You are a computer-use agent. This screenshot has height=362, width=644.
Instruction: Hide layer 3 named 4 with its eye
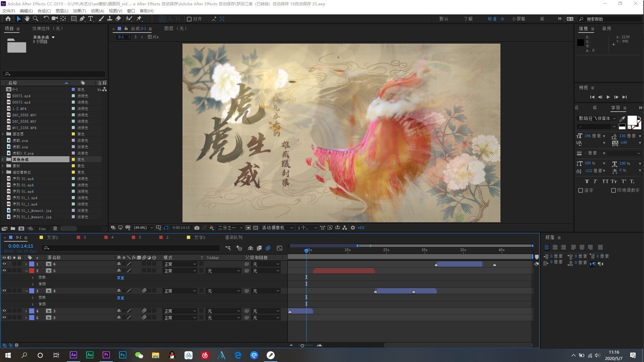pos(4,291)
